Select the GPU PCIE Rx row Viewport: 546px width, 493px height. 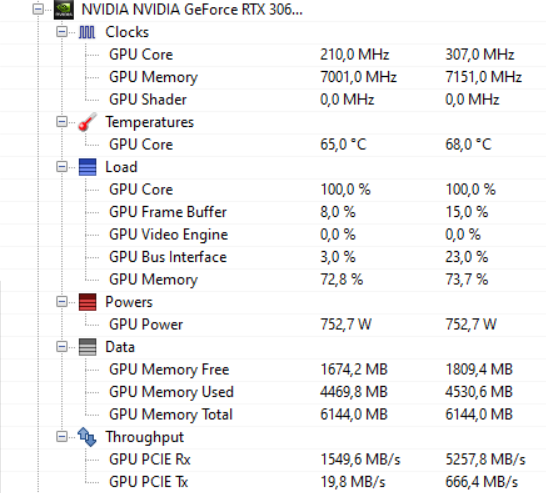coord(273,460)
